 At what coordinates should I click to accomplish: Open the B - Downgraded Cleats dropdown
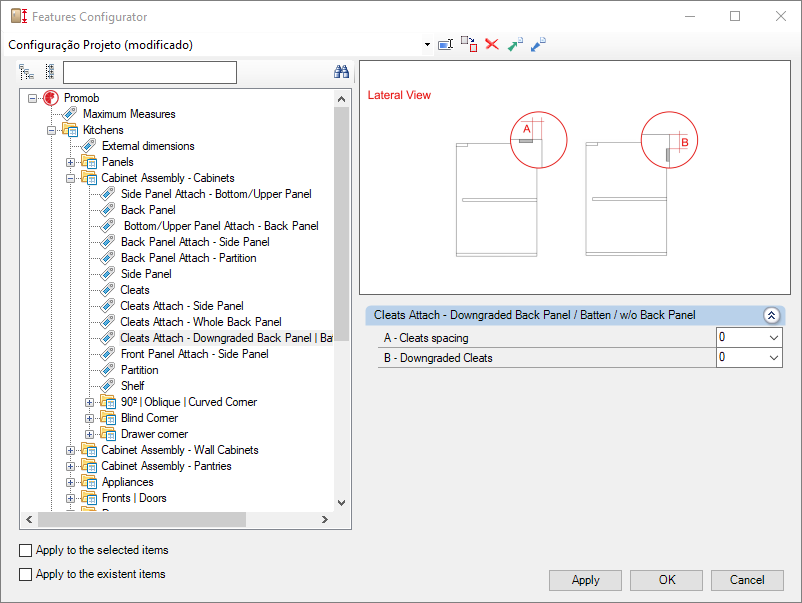[773, 358]
